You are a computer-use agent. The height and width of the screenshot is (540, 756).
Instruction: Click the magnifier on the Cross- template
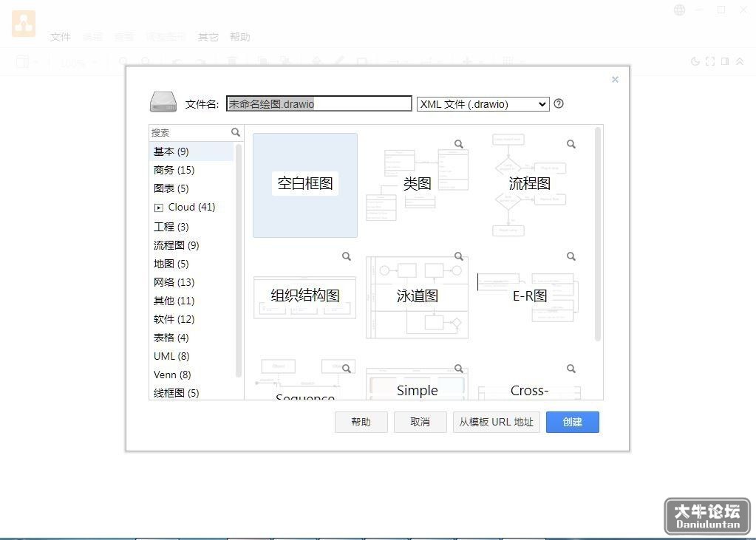click(x=571, y=369)
